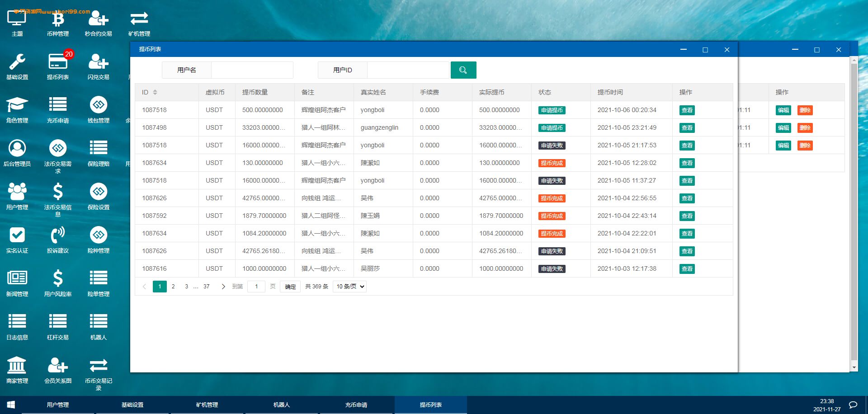This screenshot has height=414, width=868.
Task: Click 查看 for 2021-10-05 12:28:02 row
Action: tap(687, 163)
